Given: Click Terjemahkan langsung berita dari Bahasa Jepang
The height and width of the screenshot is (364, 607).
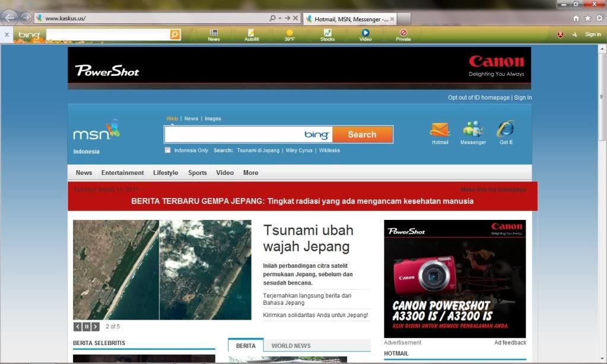Looking at the screenshot, I should pyautogui.click(x=307, y=299).
